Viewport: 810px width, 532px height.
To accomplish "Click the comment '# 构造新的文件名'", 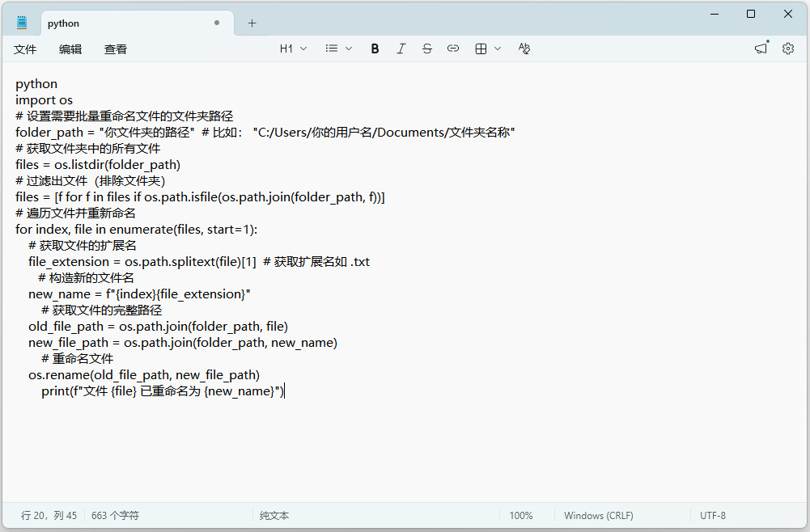I will (86, 278).
